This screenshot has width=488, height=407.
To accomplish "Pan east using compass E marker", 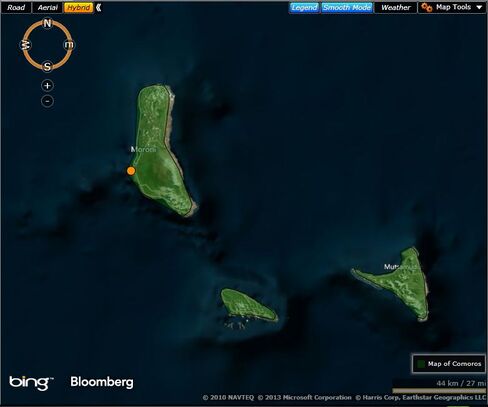I will coord(69,45).
